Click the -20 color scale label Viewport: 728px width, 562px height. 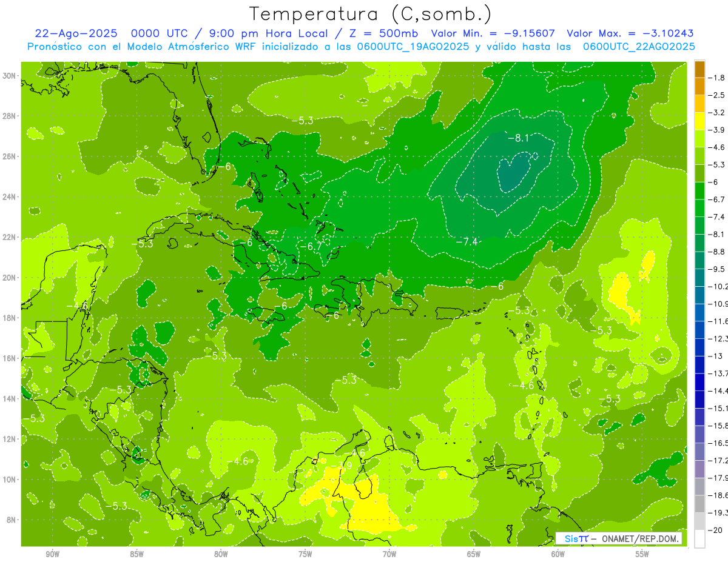715,530
